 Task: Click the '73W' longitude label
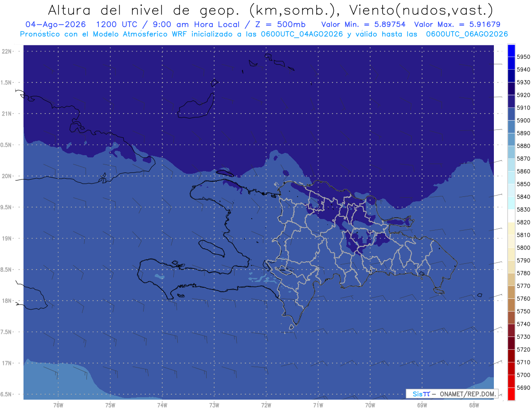coord(214,405)
